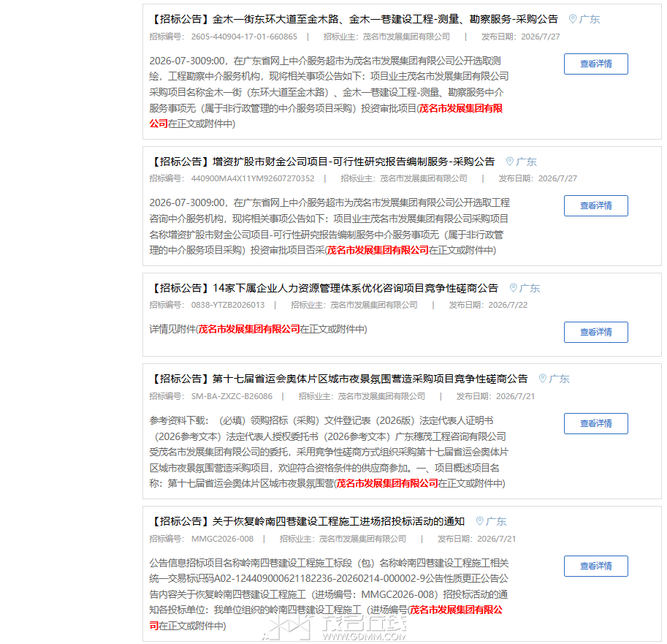Click location pin icon on 增资扩股市财金公司 listing
The image size is (667, 644).
510,162
